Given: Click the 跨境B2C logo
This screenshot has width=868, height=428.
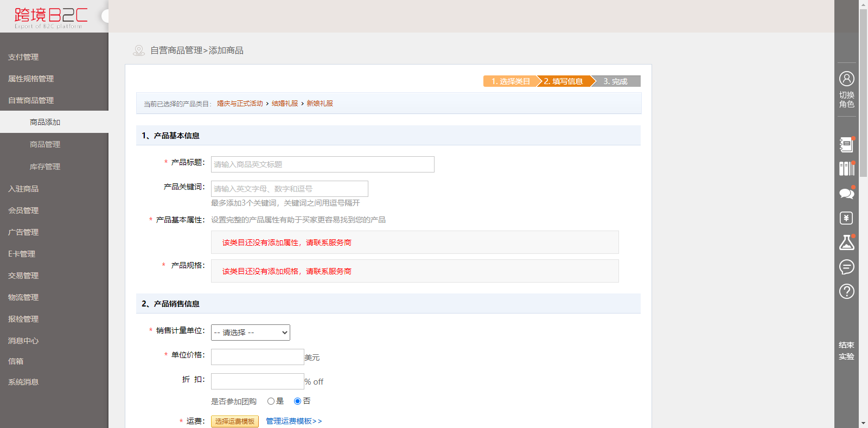Looking at the screenshot, I should coord(51,18).
